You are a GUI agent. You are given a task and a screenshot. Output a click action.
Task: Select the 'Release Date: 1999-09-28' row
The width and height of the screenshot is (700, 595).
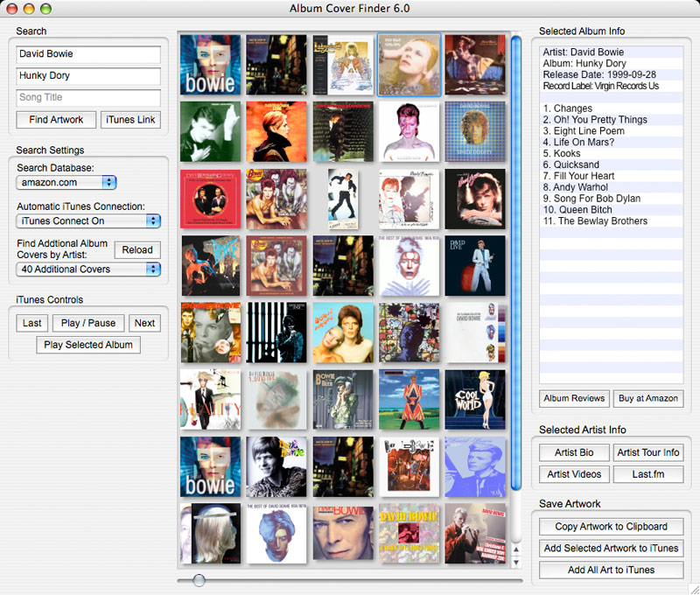611,74
